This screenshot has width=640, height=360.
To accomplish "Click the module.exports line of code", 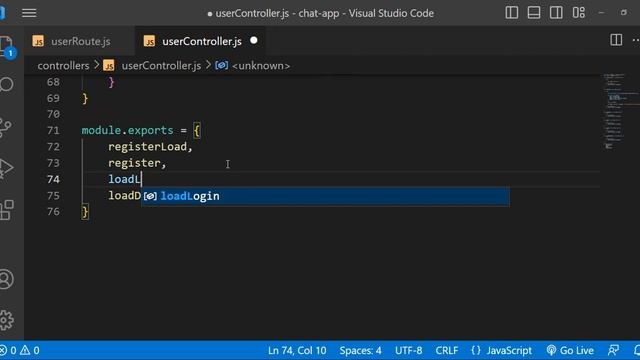I will [x=141, y=131].
